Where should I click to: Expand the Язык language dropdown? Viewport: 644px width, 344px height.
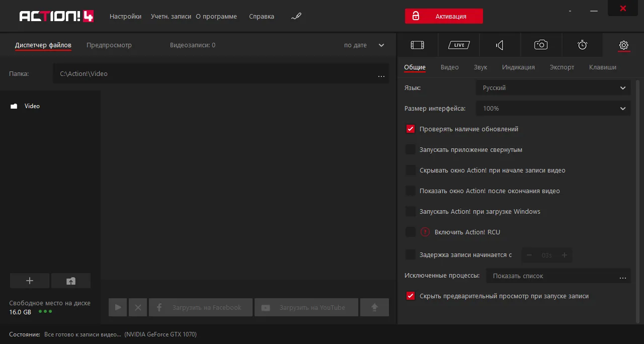[x=553, y=88]
